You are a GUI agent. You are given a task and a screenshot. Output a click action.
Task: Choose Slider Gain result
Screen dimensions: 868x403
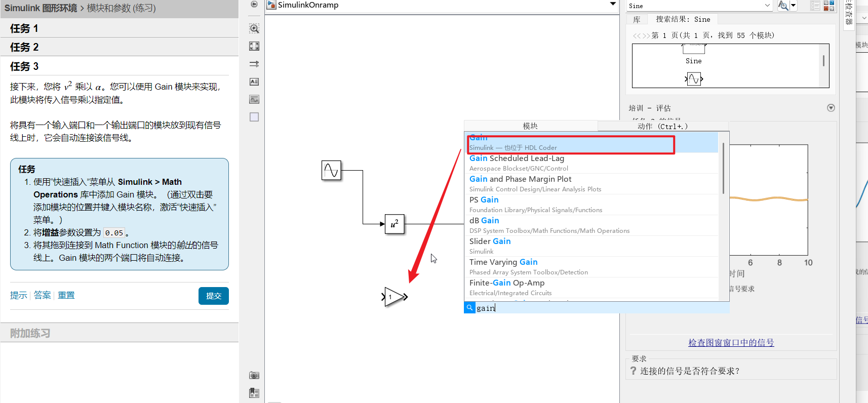(x=591, y=246)
